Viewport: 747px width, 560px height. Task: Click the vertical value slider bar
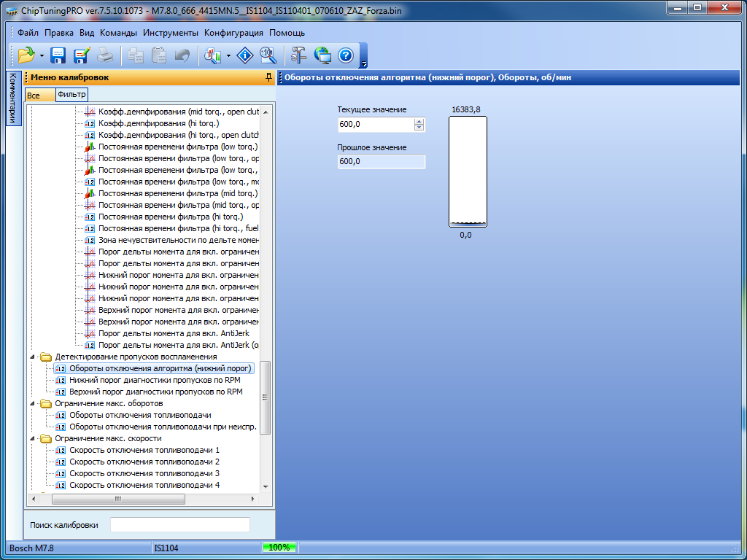click(x=468, y=172)
